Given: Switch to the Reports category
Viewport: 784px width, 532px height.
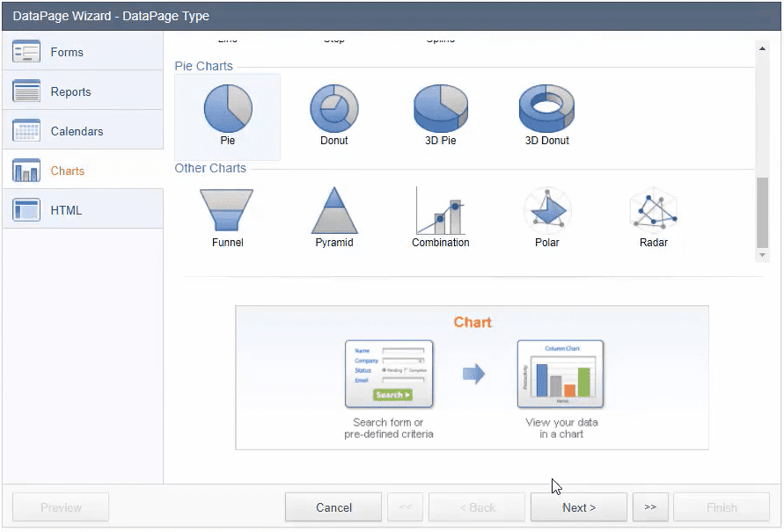Looking at the screenshot, I should (83, 91).
